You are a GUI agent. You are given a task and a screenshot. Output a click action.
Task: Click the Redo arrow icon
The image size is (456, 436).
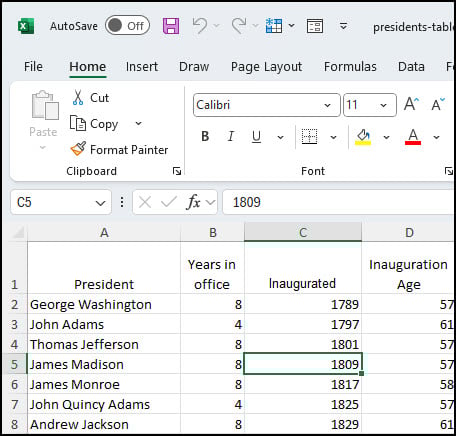(x=239, y=26)
